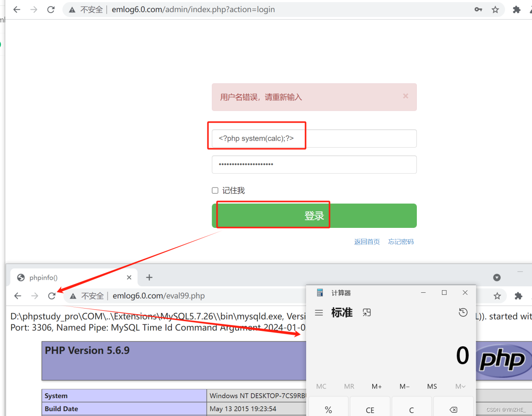This screenshot has height=416, width=532.
Task: Bookmark eval99.php page with star icon
Action: click(x=497, y=296)
